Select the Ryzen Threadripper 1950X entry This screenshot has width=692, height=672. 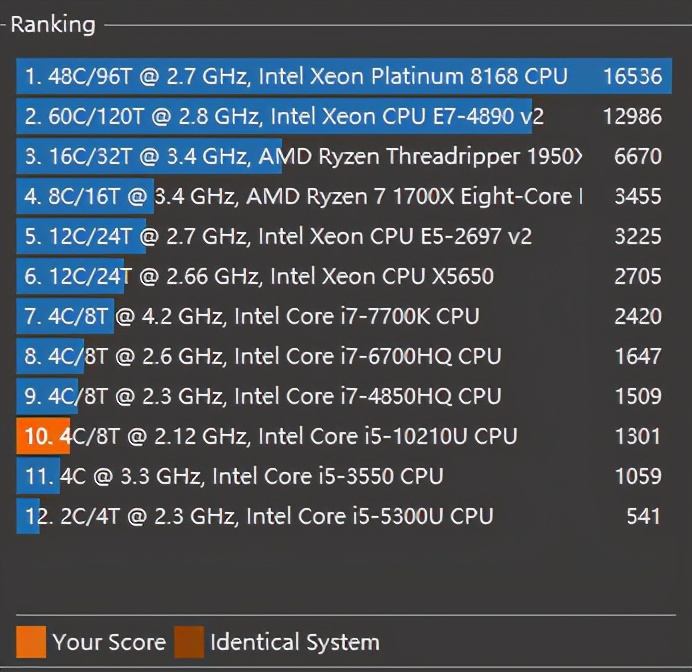click(300, 157)
